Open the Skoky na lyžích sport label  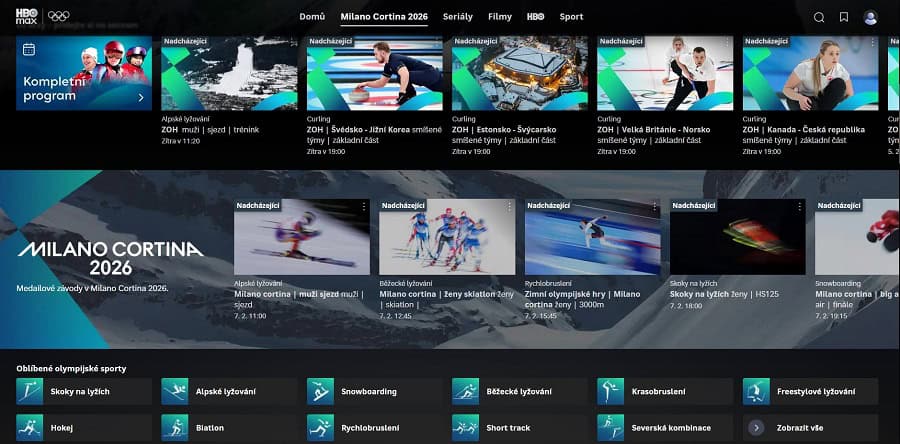(80, 392)
